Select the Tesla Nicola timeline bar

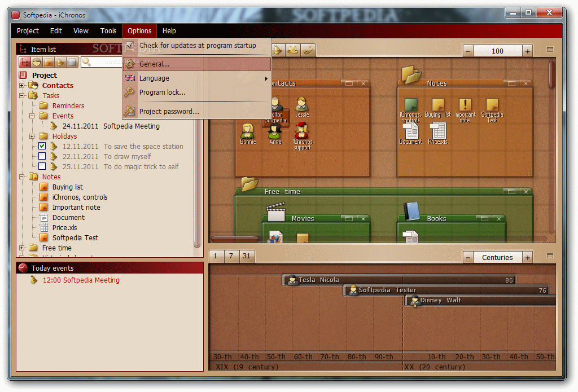(399, 280)
